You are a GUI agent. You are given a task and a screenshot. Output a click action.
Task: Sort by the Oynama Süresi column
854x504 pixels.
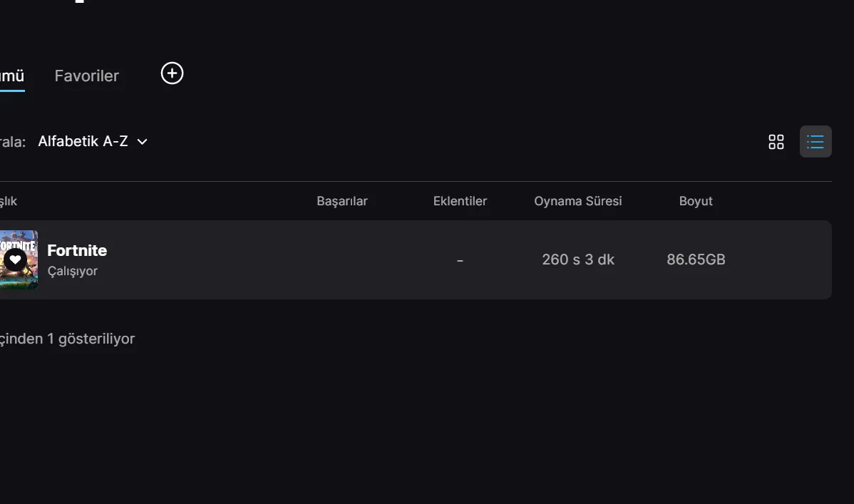tap(577, 201)
